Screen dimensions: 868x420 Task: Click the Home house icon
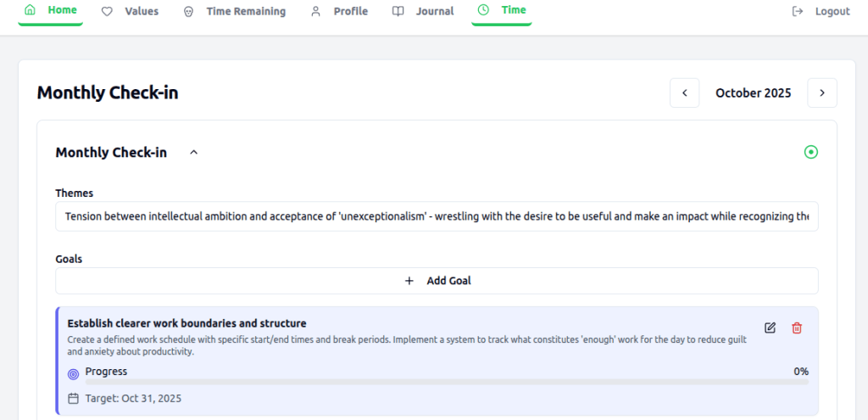coord(31,11)
